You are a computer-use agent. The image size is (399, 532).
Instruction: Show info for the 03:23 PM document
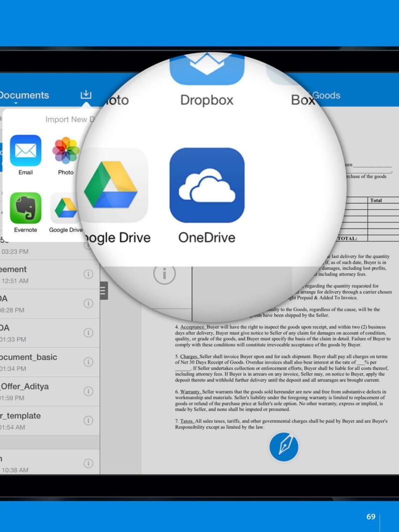[88, 245]
